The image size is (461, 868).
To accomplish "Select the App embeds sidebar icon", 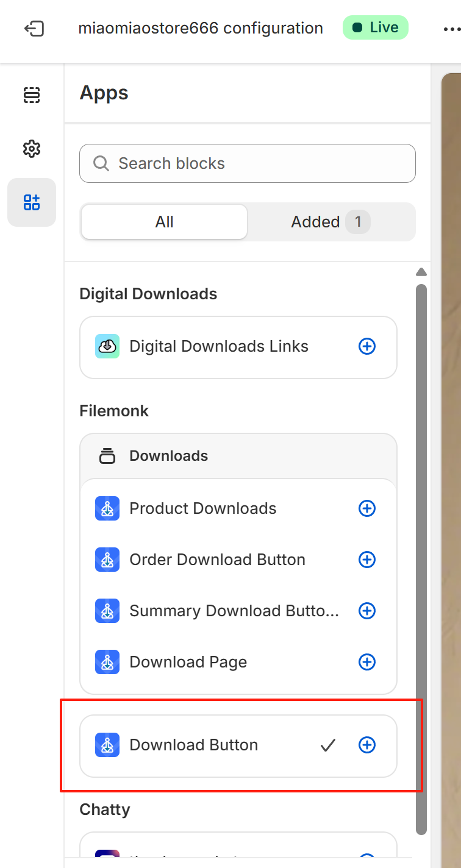I will coord(32,202).
